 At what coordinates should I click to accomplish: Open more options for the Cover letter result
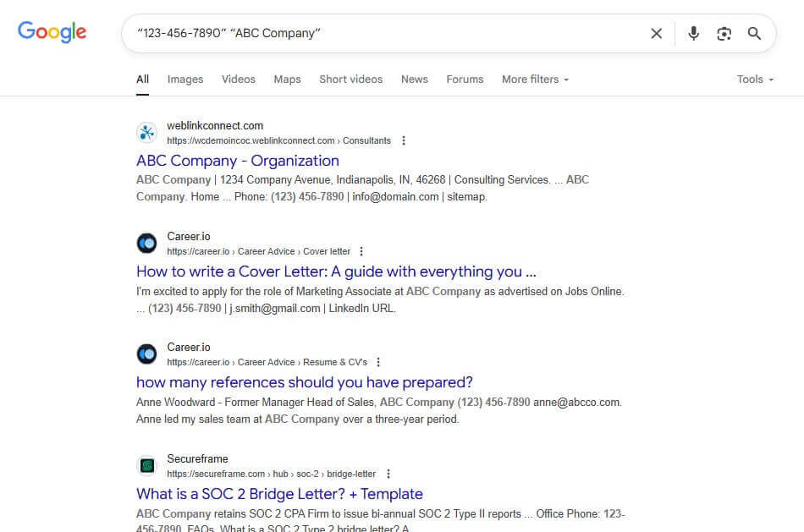tap(361, 251)
